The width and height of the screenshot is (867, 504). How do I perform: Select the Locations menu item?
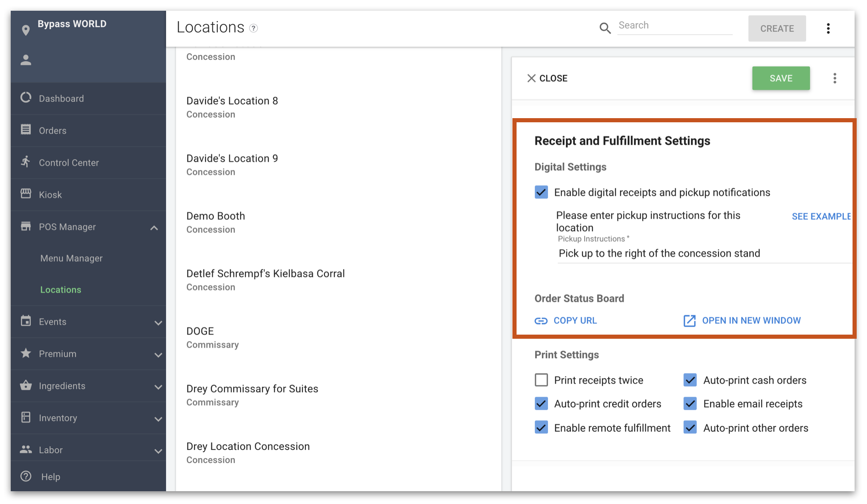coord(60,289)
